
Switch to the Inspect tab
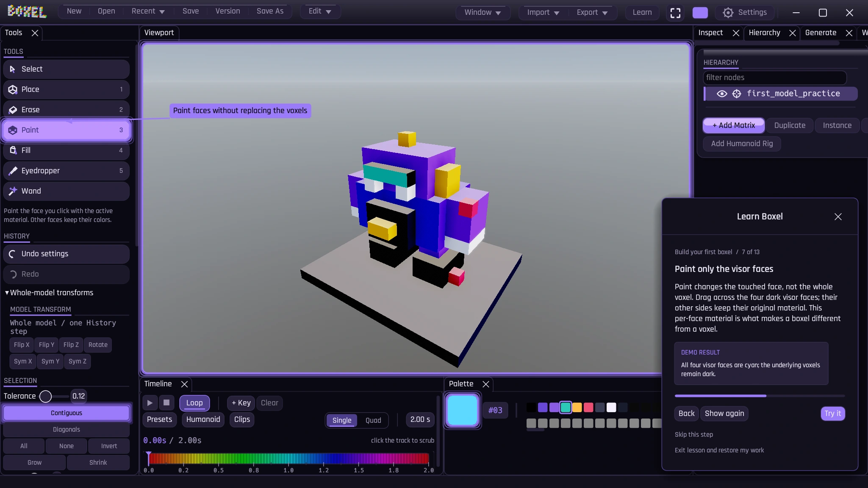tap(710, 33)
